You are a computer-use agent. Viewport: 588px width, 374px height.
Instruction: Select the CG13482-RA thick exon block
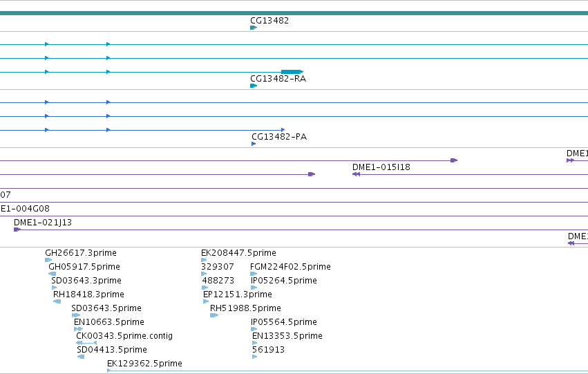(x=292, y=72)
